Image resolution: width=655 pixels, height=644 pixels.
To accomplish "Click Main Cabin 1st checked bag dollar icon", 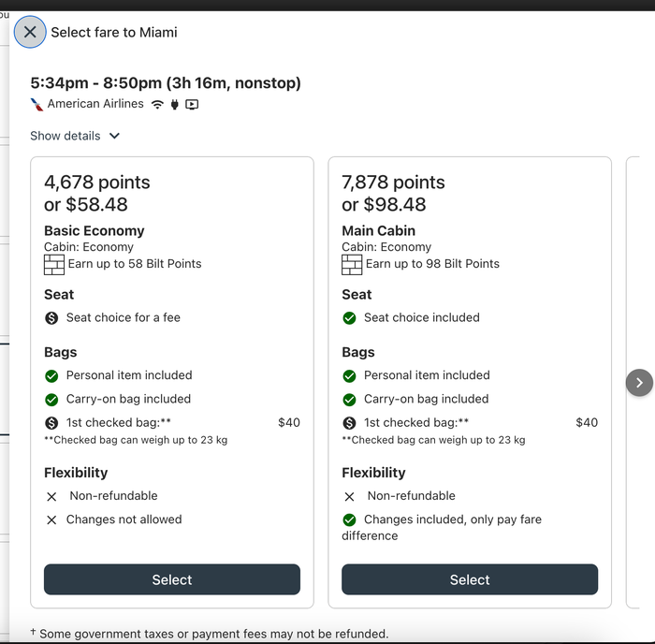I will click(x=349, y=423).
